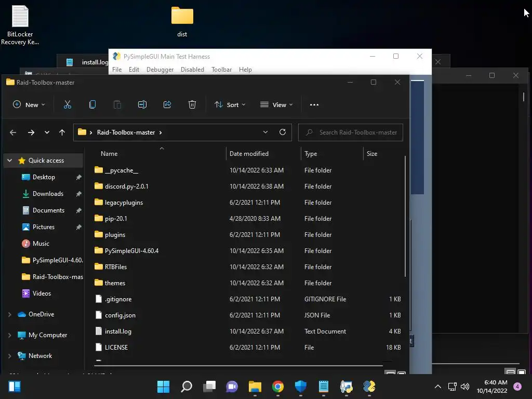Go forward with the right arrow

[x=31, y=132]
